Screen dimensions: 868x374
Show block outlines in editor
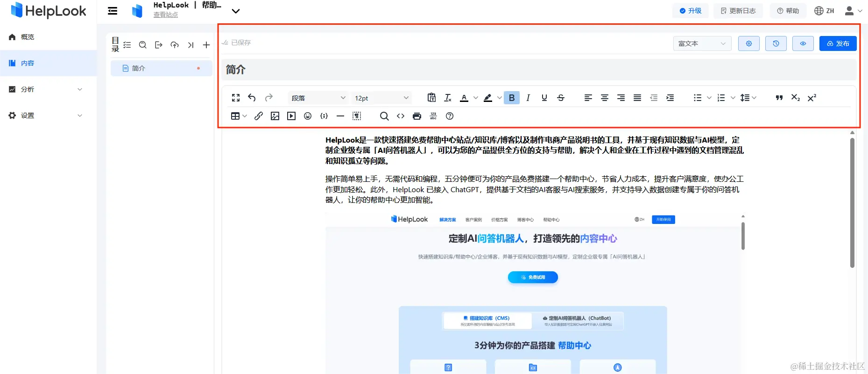click(x=357, y=116)
